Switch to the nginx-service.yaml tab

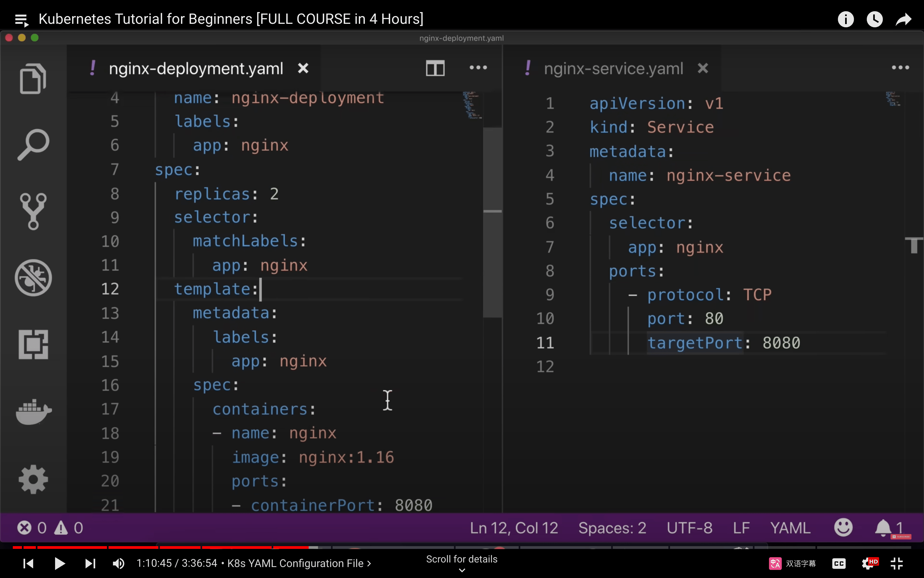pyautogui.click(x=613, y=69)
